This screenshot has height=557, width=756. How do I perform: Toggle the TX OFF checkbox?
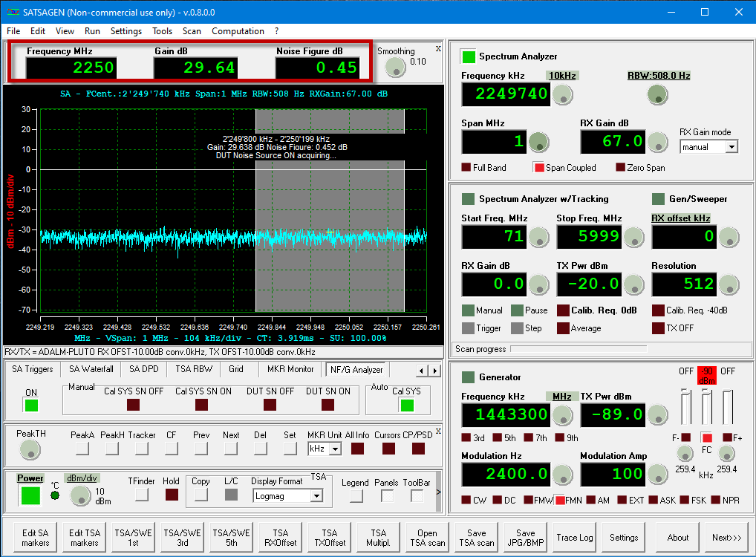(x=658, y=328)
